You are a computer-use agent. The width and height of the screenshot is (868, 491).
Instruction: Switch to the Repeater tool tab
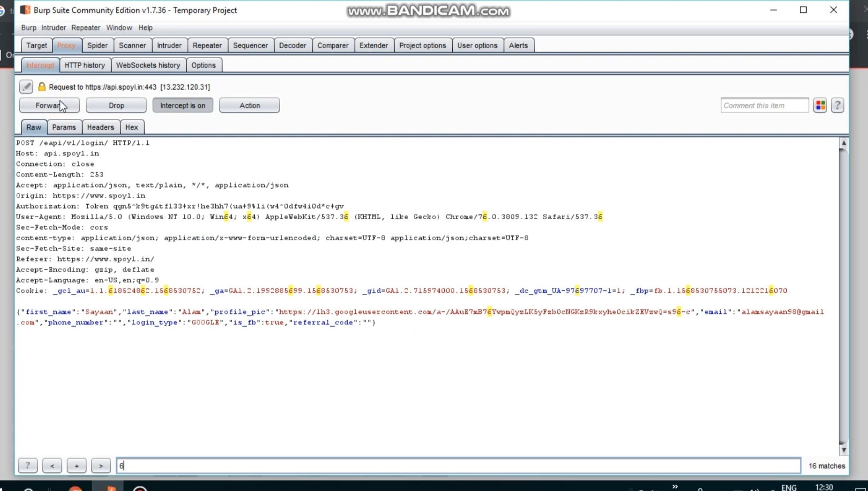pos(207,45)
